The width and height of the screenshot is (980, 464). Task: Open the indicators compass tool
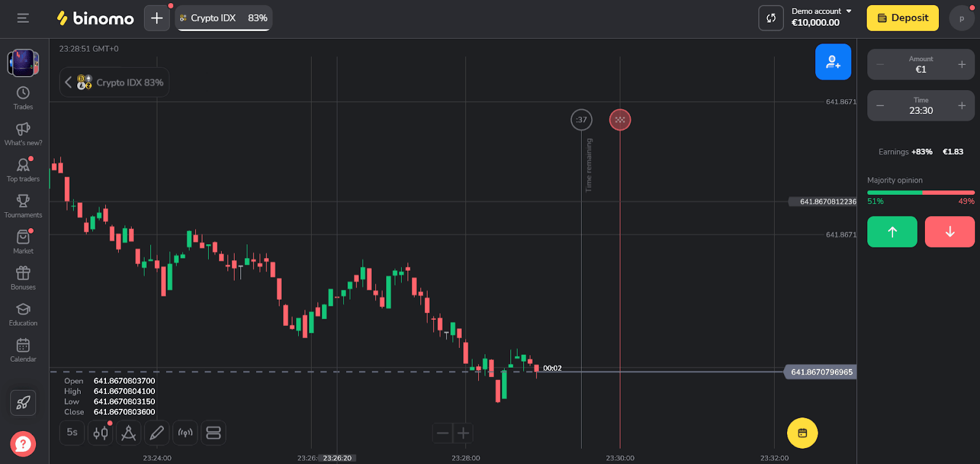pyautogui.click(x=129, y=433)
